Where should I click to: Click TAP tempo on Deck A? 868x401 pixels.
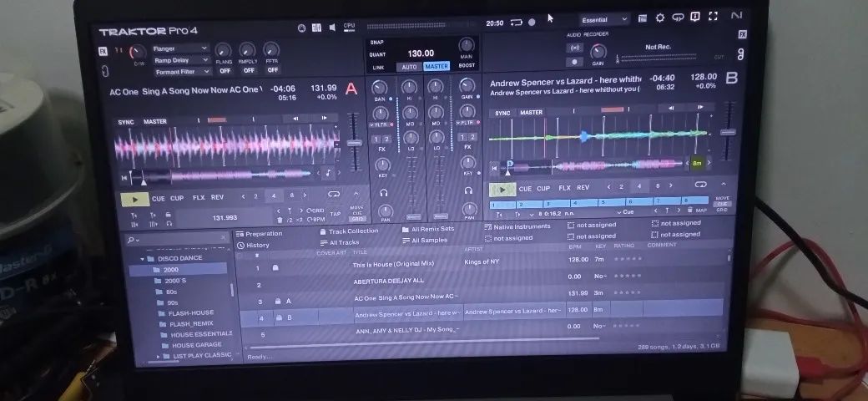pyautogui.click(x=335, y=214)
